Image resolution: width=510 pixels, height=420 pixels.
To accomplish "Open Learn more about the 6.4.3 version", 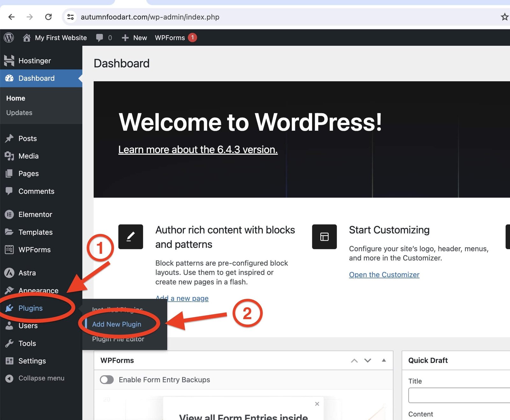I will tap(198, 150).
